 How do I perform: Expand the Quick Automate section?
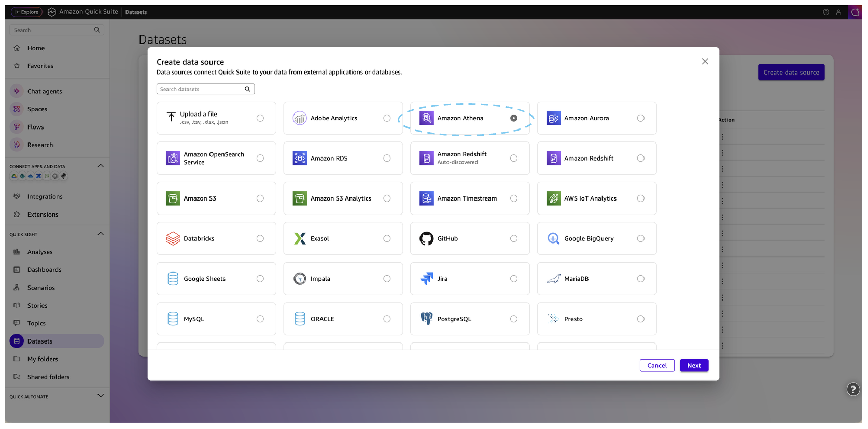tap(101, 396)
